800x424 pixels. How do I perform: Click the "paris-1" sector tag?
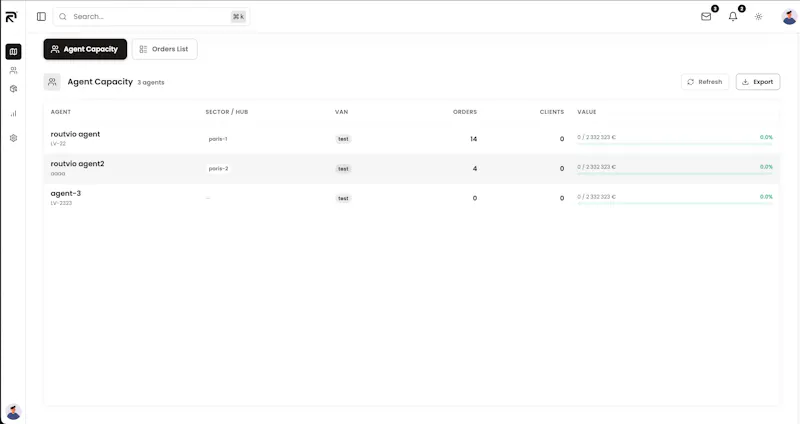(218, 139)
